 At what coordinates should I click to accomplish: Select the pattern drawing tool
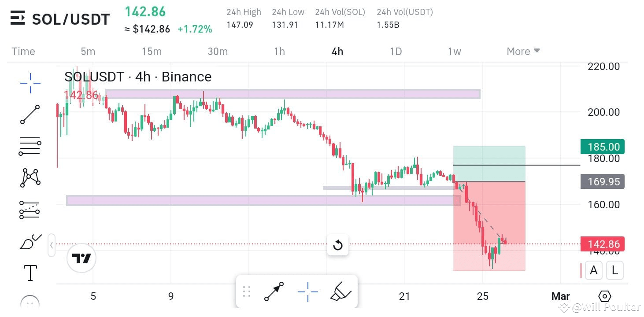(30, 177)
